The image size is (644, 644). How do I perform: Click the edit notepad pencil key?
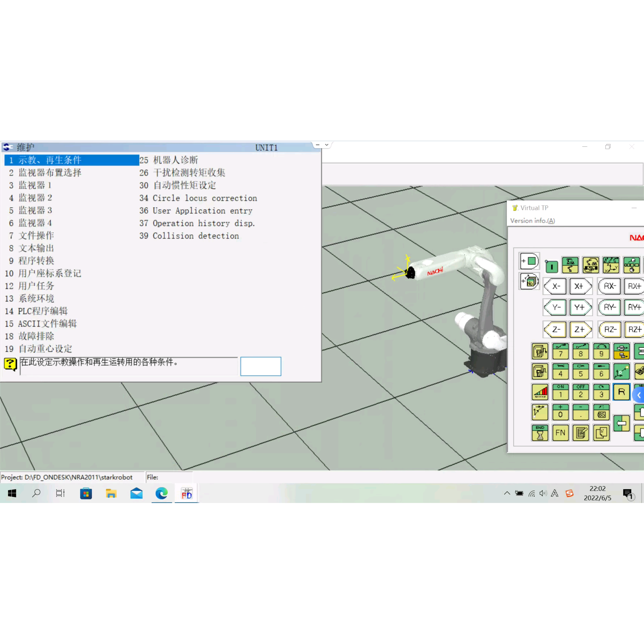coord(581,433)
